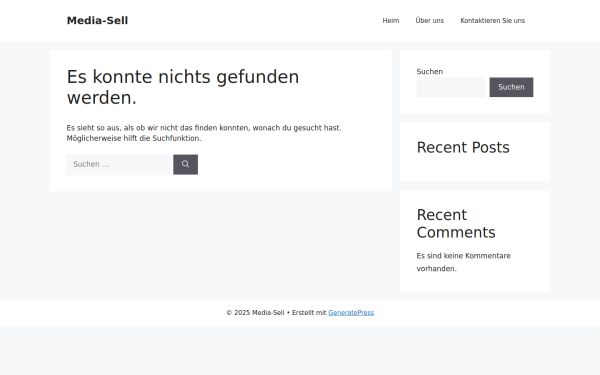Click the Recent Posts heading
The height and width of the screenshot is (375, 600).
[x=463, y=148]
